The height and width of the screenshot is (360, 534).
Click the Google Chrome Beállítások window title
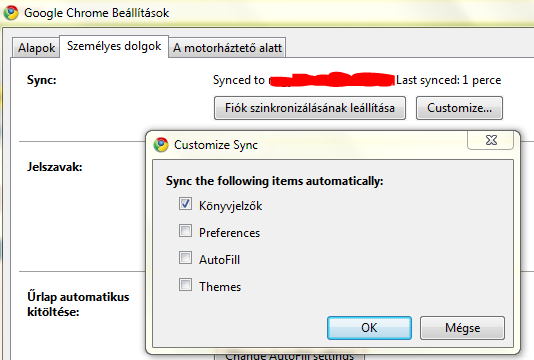pos(96,13)
